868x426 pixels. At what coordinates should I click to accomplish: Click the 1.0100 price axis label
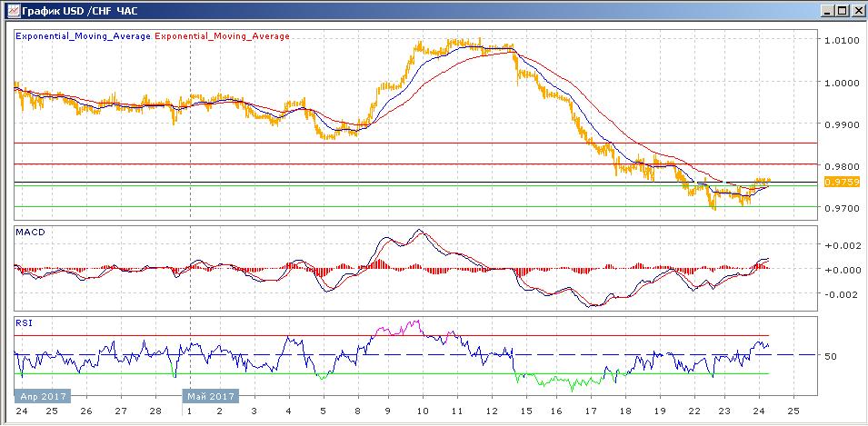[x=841, y=41]
